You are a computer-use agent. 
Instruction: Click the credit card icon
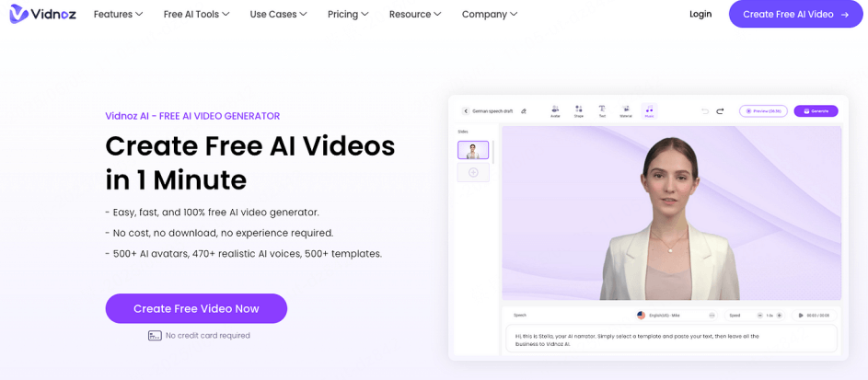pos(155,335)
